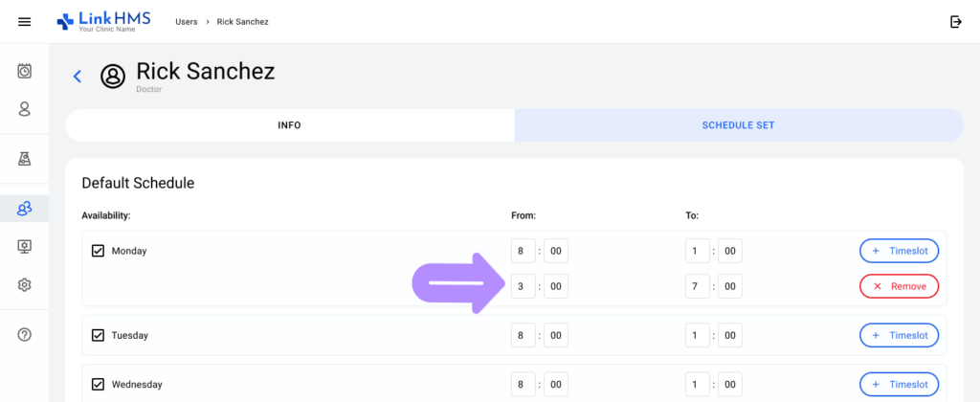The width and height of the screenshot is (980, 402).
Task: Edit Tuesday To minutes field
Action: 730,335
